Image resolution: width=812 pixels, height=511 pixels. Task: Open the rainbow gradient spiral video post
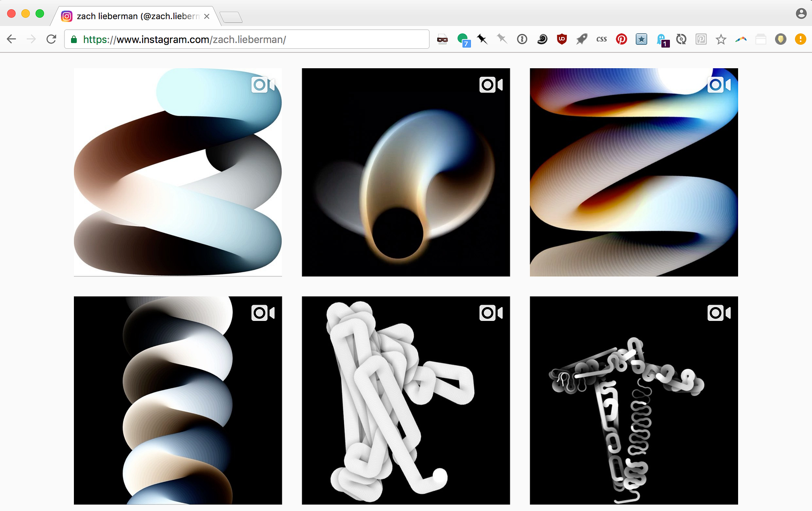(633, 172)
